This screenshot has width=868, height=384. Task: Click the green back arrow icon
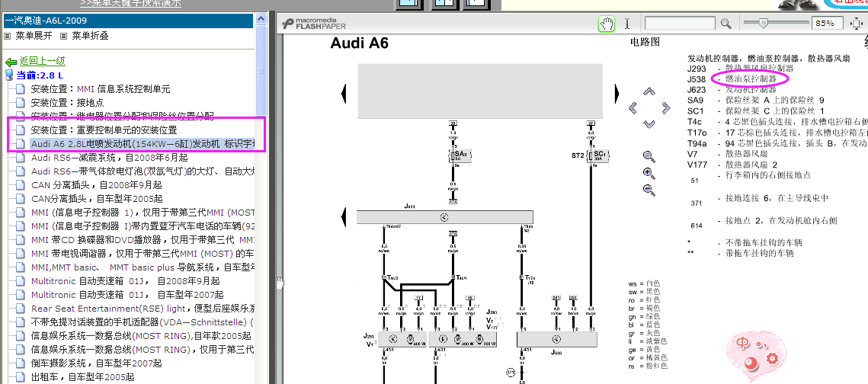pos(11,62)
